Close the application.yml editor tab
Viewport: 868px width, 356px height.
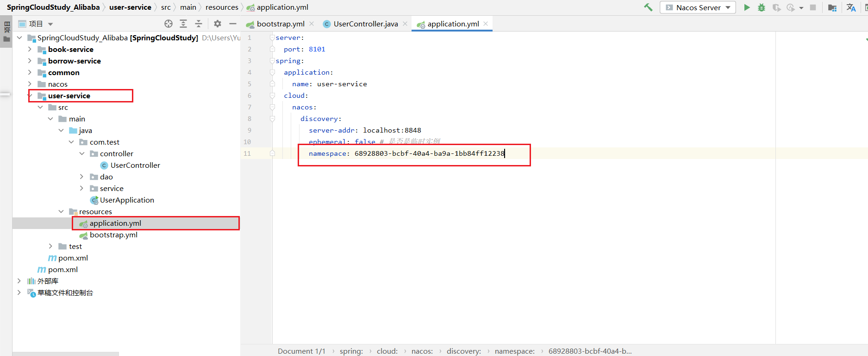coord(486,24)
